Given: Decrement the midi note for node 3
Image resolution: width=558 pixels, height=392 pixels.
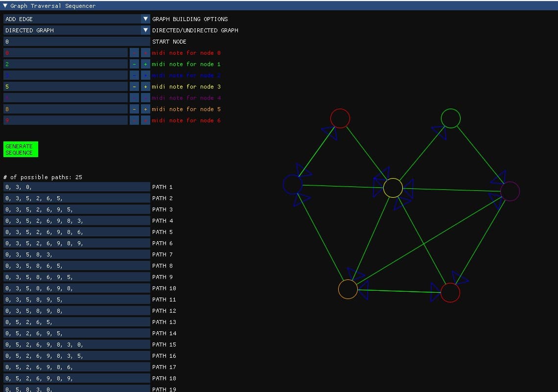Looking at the screenshot, I should pos(134,86).
